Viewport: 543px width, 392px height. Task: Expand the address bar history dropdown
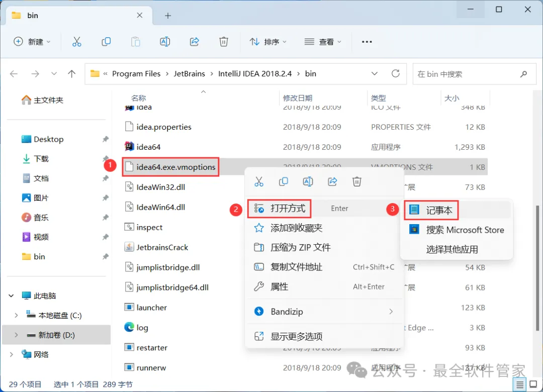[x=375, y=74]
